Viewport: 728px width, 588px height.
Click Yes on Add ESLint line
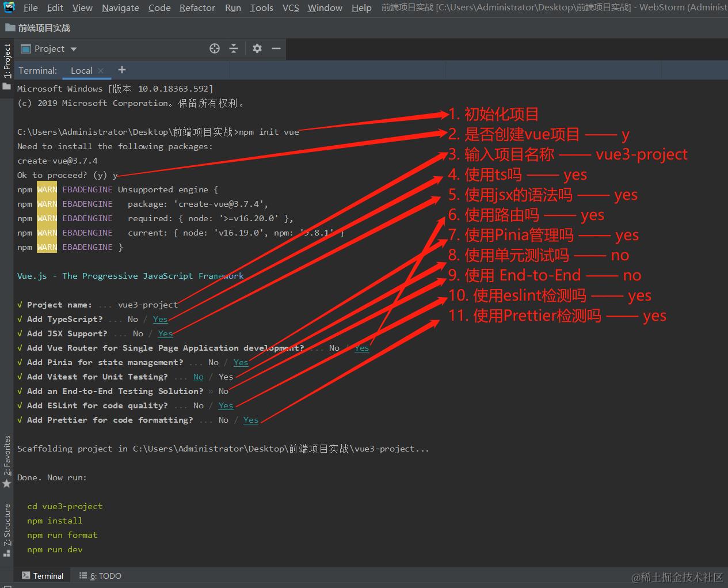pos(226,405)
